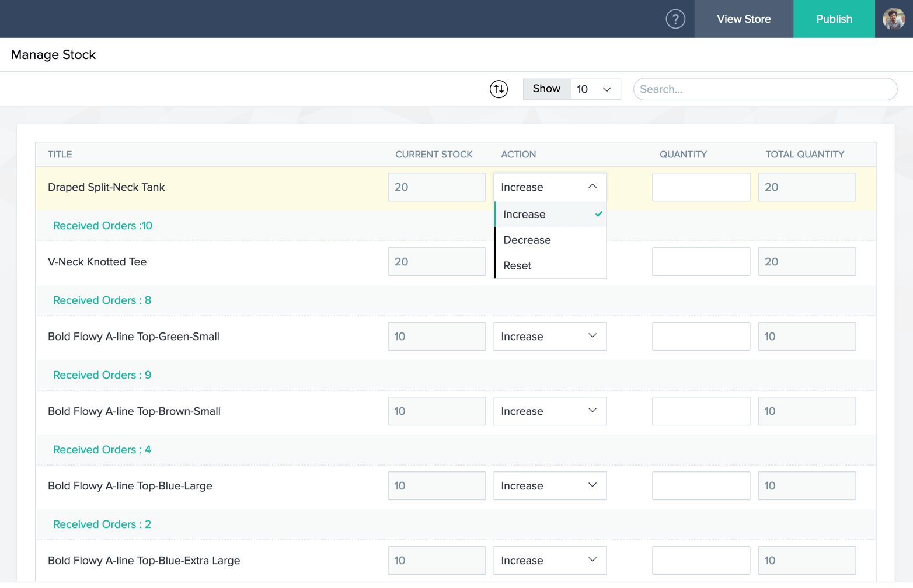Image resolution: width=913 pixels, height=588 pixels.
Task: Click quantity input for Bold Flowy Top-Blue-Large
Action: (x=701, y=486)
